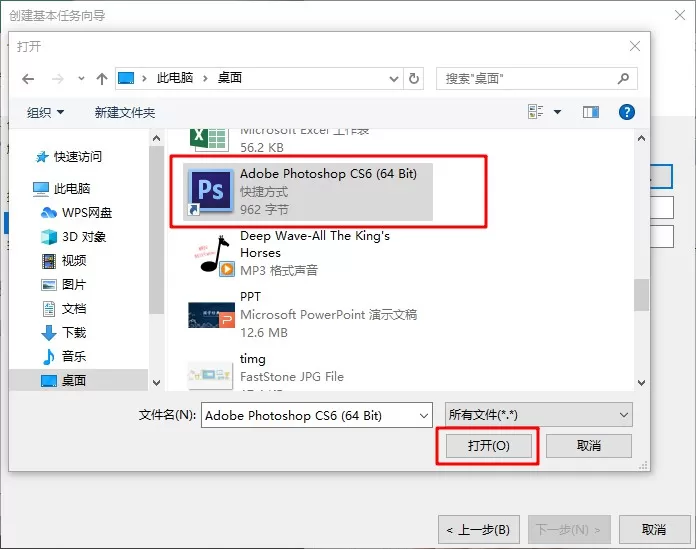Close the 打开 dialog window
This screenshot has width=696, height=549.
point(635,46)
